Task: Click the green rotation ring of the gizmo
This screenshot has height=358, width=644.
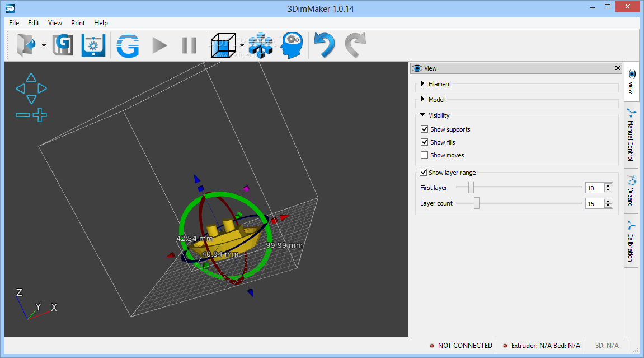Action: [181, 230]
